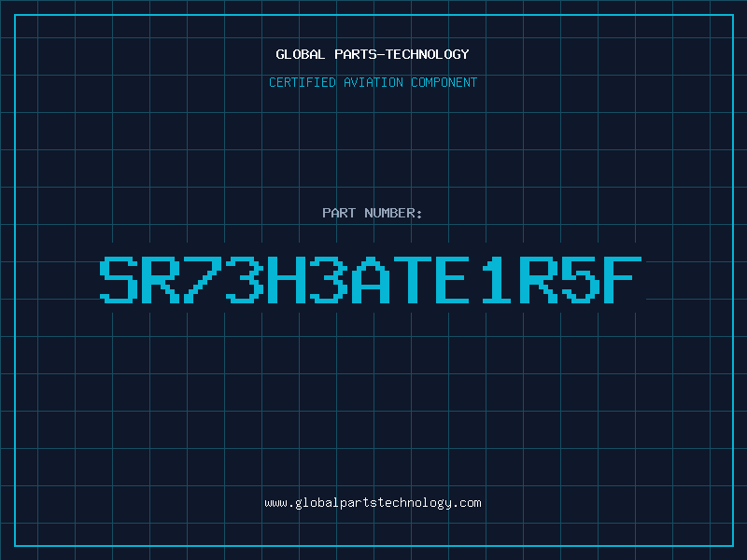The image size is (747, 560).
Task: Click the word GLOBAL in the header
Action: (x=300, y=54)
